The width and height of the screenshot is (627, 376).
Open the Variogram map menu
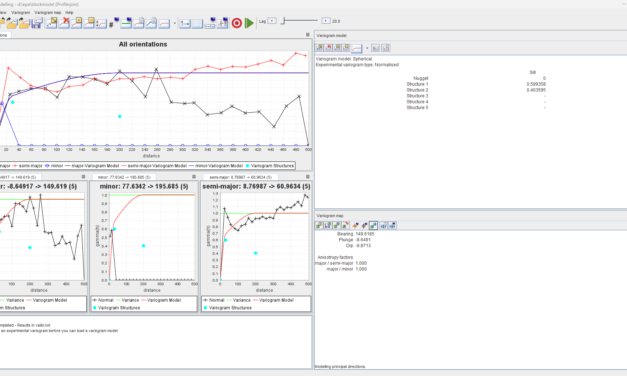tap(48, 12)
